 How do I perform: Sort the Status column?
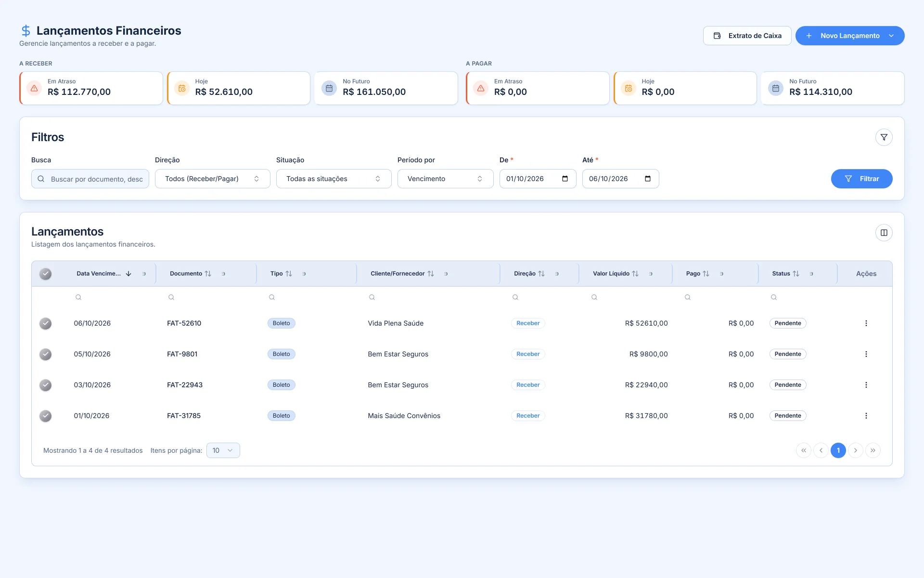[796, 274]
